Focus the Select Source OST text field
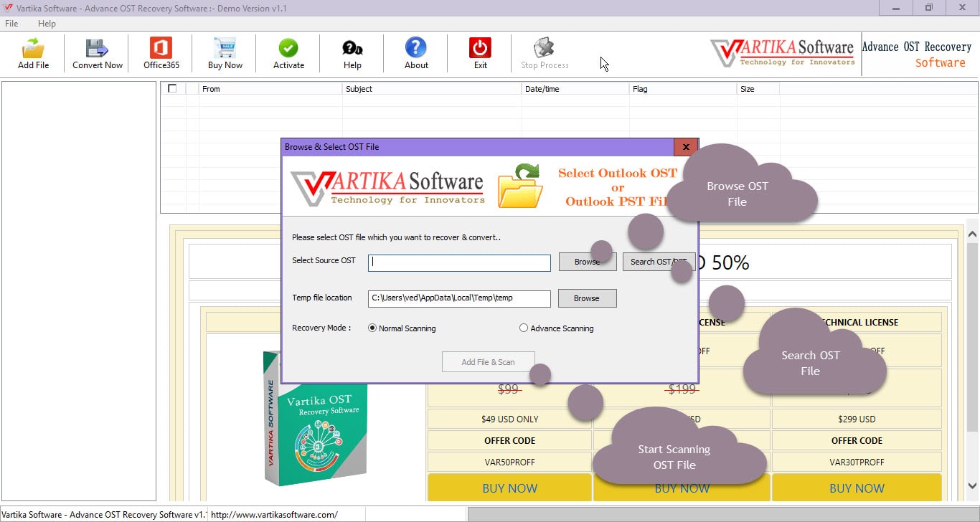 coord(459,262)
